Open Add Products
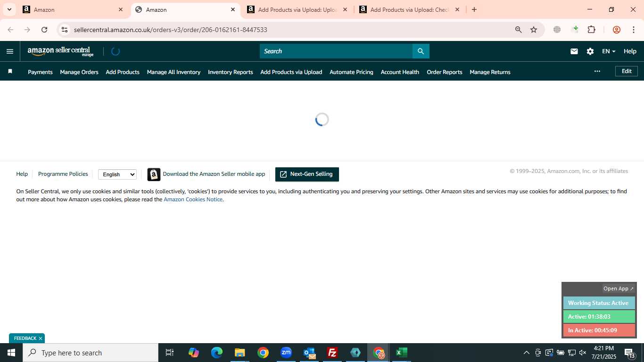This screenshot has width=644, height=362. [123, 72]
